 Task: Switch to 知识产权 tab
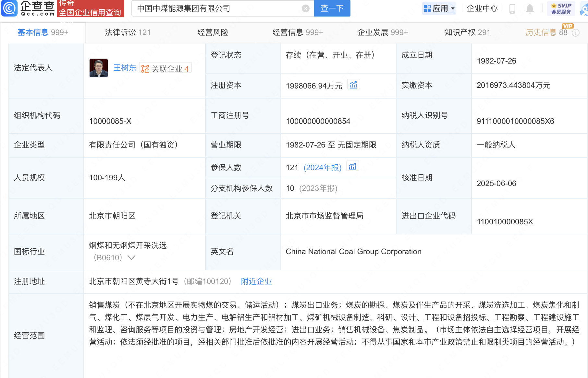467,32
